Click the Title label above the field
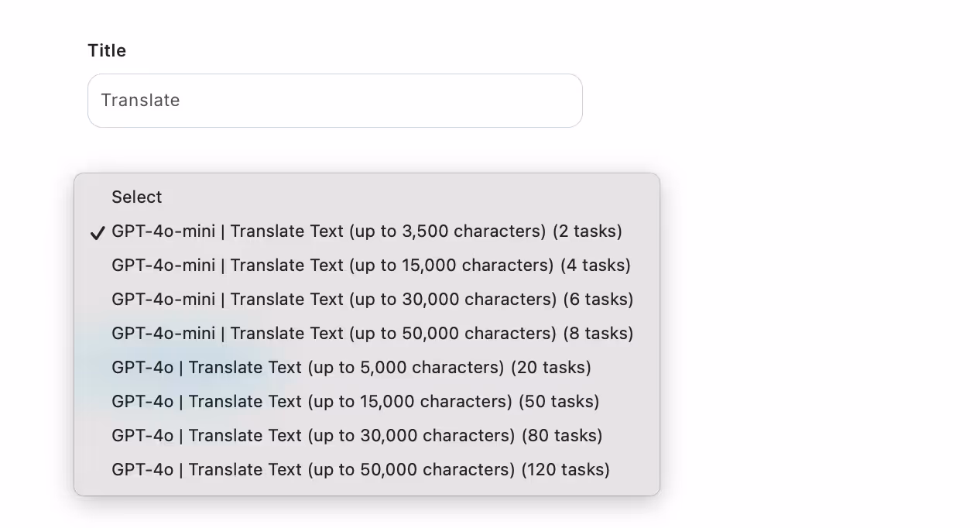This screenshot has width=980, height=528. pyautogui.click(x=107, y=50)
